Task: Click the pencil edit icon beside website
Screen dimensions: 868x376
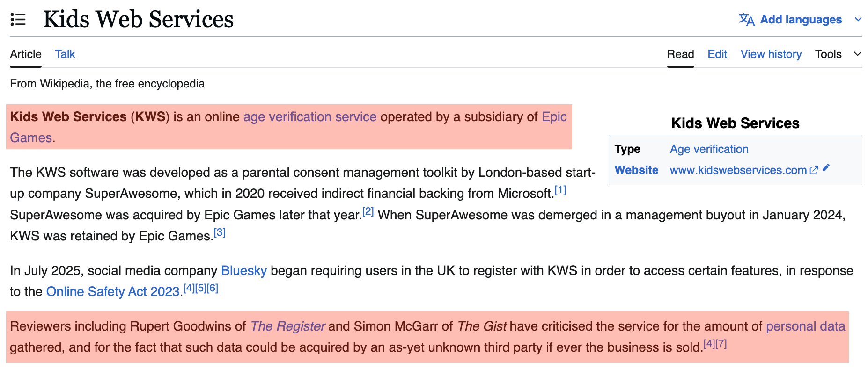Action: [826, 168]
